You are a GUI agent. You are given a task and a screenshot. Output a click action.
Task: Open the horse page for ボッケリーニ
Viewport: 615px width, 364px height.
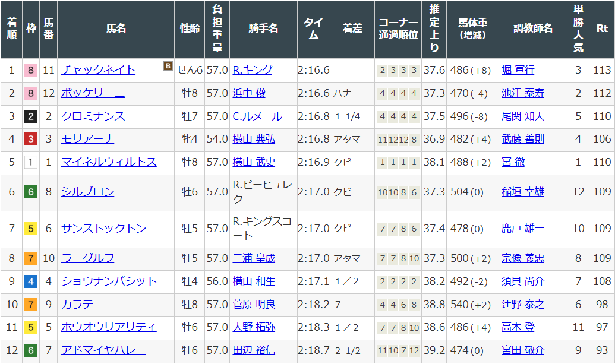click(x=92, y=93)
